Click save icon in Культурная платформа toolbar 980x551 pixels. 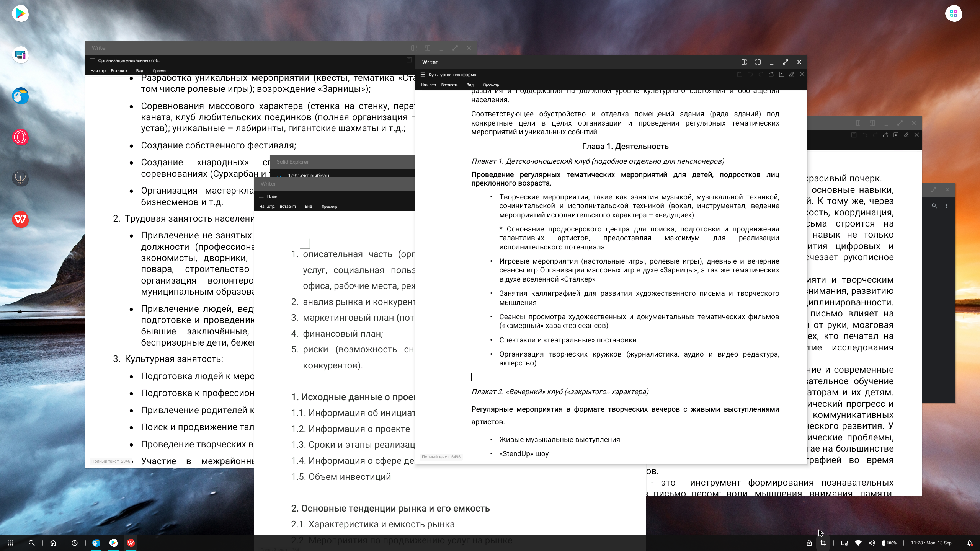click(740, 74)
